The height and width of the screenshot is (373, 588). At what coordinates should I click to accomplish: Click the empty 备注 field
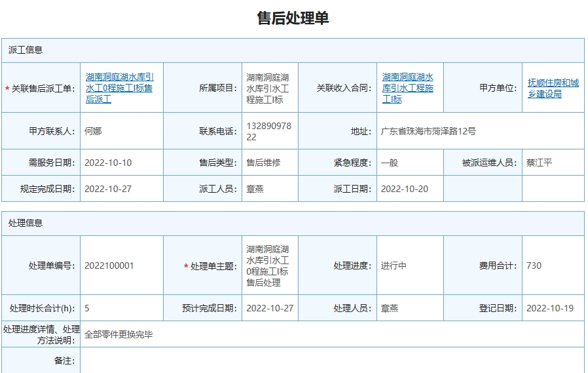(332, 361)
